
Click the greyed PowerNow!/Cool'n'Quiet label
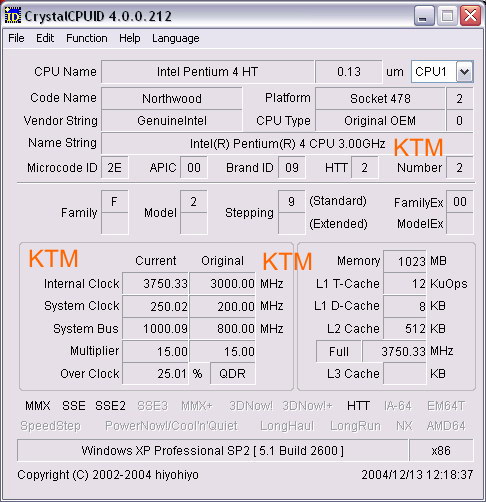coord(171,426)
